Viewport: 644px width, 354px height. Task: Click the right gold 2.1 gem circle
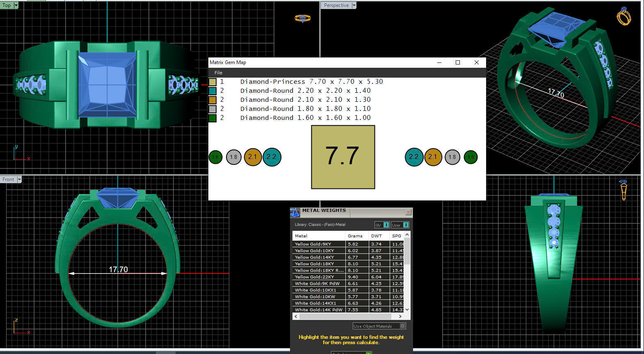point(433,157)
